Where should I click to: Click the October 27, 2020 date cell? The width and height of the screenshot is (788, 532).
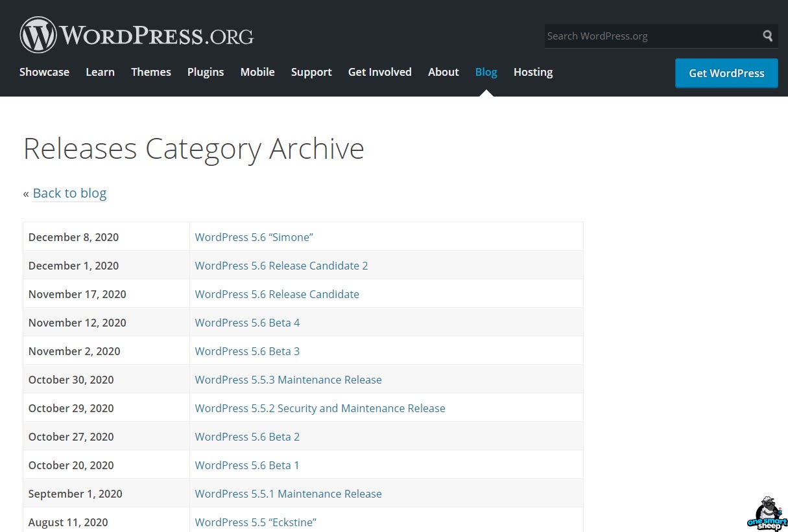point(106,436)
